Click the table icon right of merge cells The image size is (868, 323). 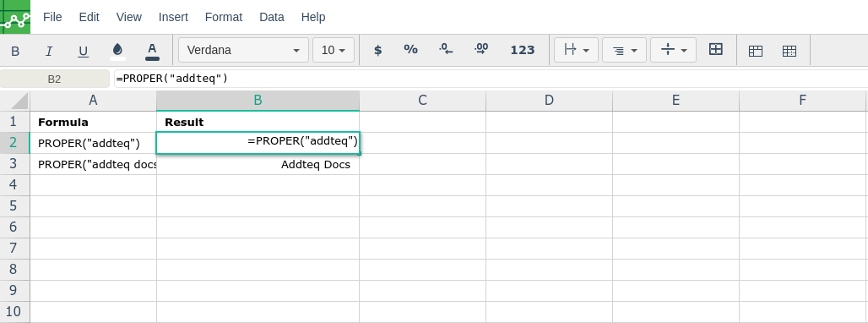[756, 51]
